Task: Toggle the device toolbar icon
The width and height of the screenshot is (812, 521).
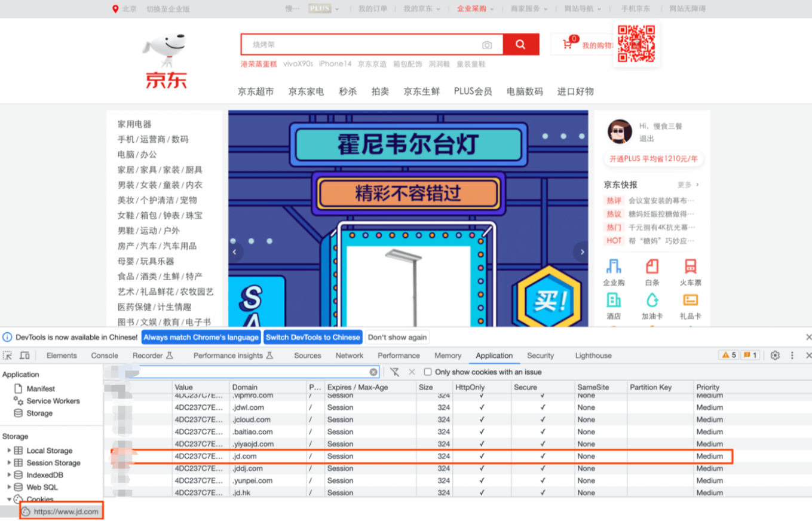Action: (24, 355)
